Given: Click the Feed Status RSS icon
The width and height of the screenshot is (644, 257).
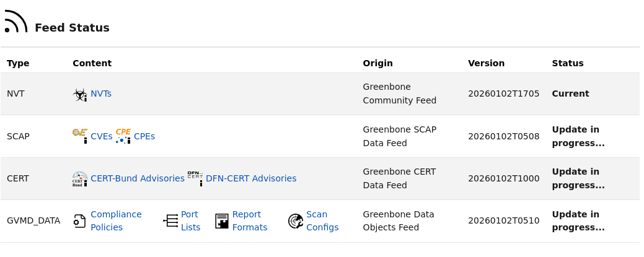Looking at the screenshot, I should pos(15,22).
